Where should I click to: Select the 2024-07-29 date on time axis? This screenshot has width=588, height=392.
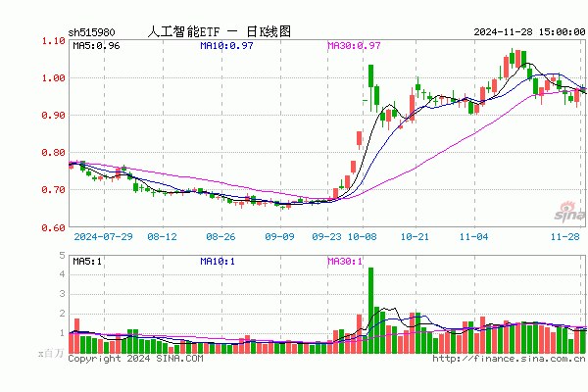103,237
